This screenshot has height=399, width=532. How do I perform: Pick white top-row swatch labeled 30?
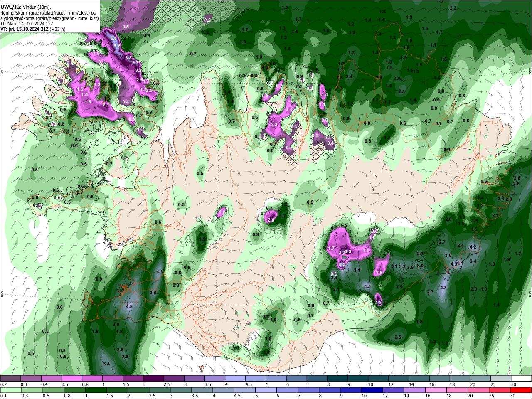coord(521,379)
